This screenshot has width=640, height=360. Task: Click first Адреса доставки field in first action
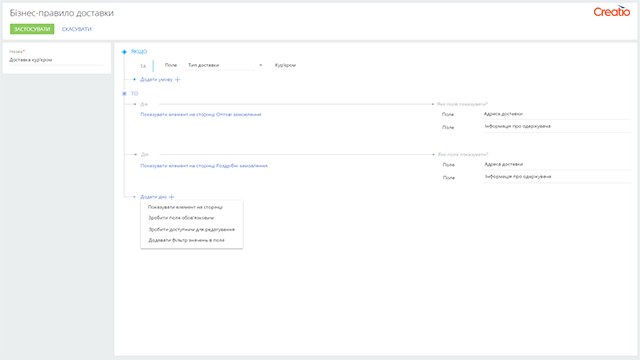557,114
